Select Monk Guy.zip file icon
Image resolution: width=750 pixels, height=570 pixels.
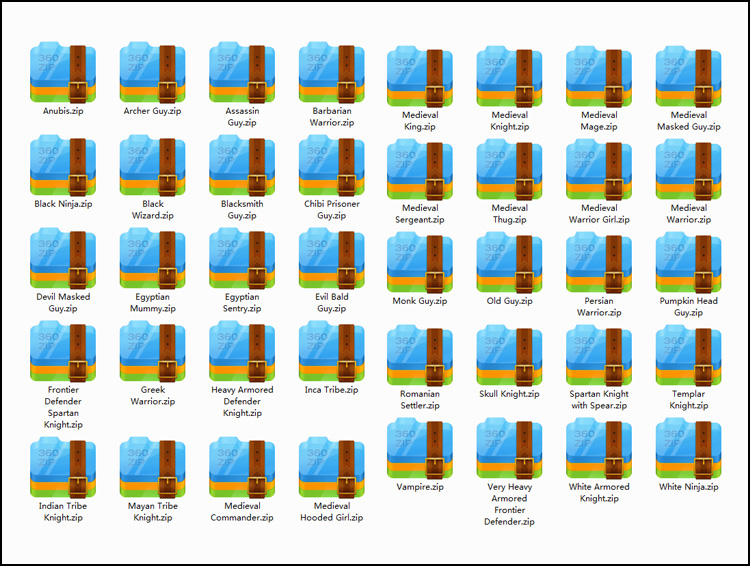coord(420,263)
